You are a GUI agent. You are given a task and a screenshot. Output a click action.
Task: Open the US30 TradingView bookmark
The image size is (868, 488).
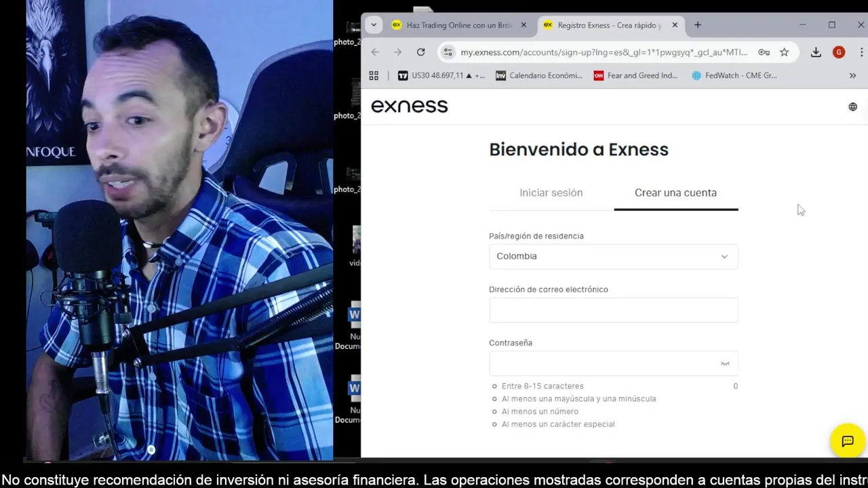click(x=441, y=76)
